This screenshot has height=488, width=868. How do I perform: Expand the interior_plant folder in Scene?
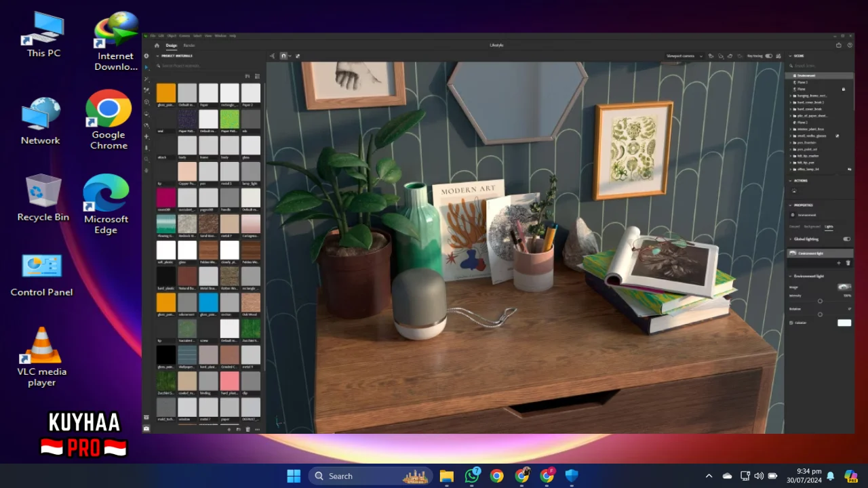791,129
